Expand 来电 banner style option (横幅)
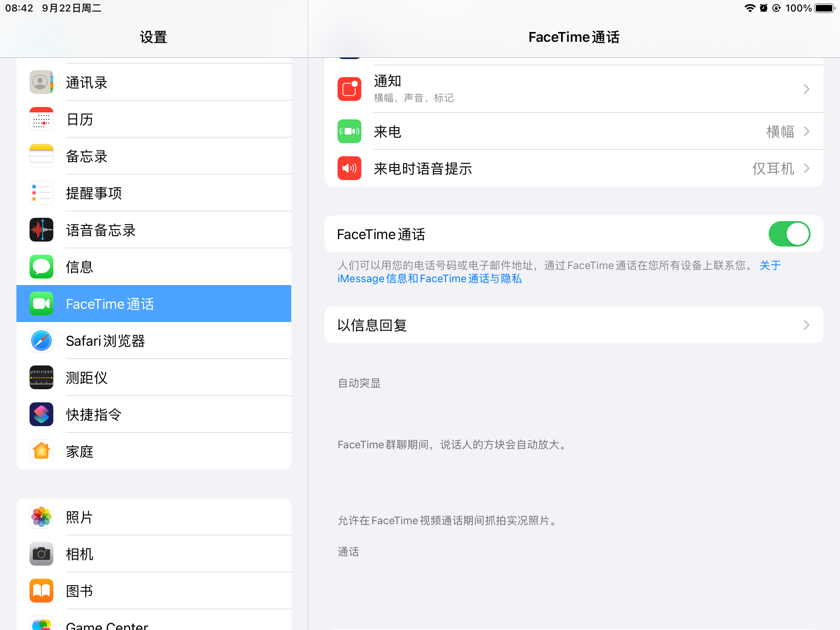840x630 pixels. tap(787, 132)
